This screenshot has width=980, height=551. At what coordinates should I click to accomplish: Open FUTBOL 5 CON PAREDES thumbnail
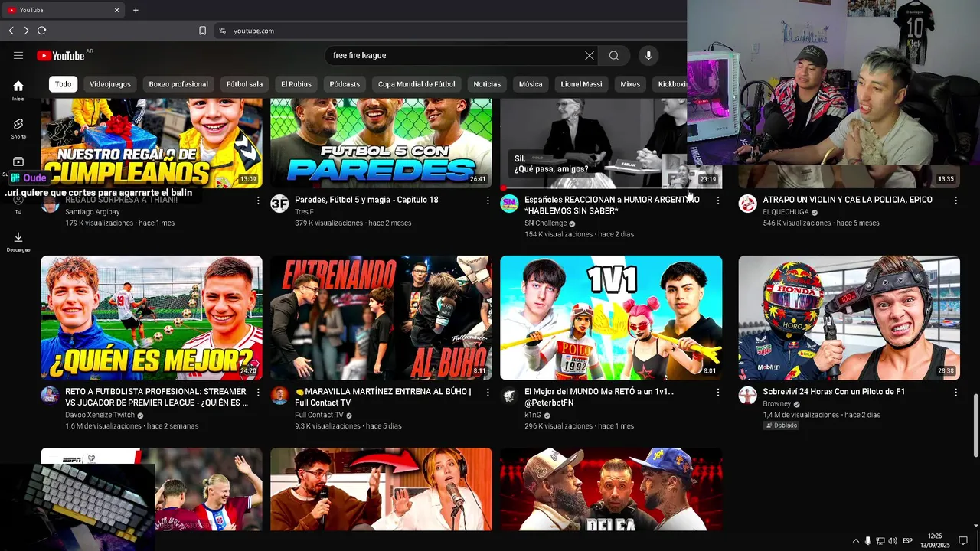(381, 143)
